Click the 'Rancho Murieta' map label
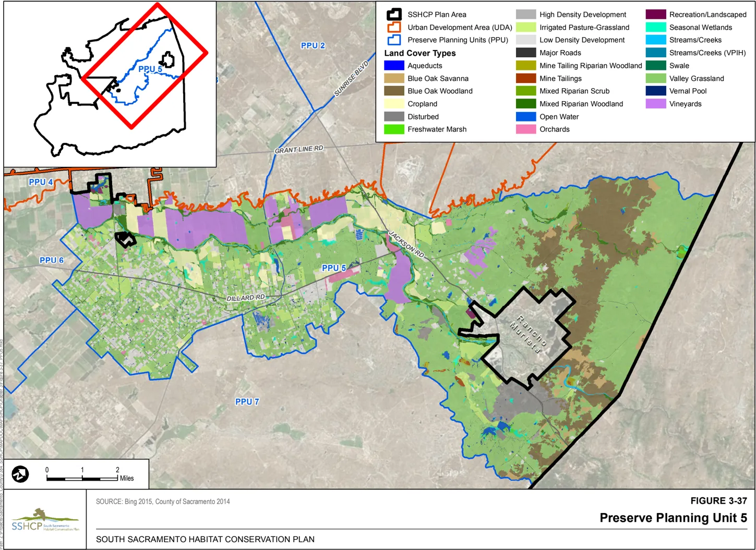 tap(528, 334)
